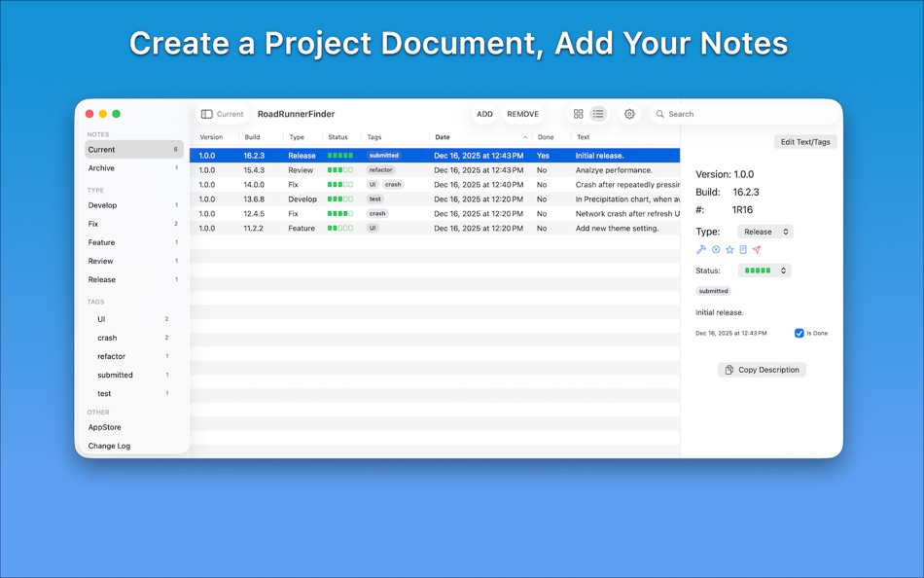Open the Type dropdown showing Release
Screen dimensions: 924x578
tap(764, 232)
